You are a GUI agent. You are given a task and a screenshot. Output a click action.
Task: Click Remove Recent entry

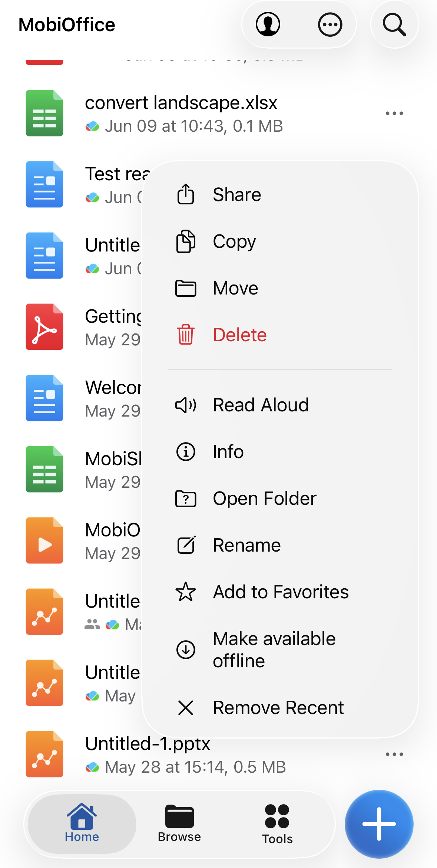(x=280, y=707)
